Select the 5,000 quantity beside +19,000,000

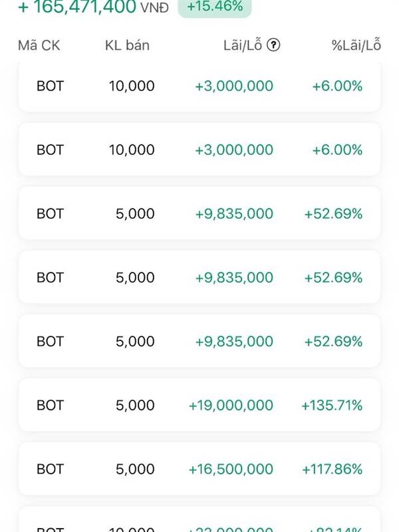point(135,405)
